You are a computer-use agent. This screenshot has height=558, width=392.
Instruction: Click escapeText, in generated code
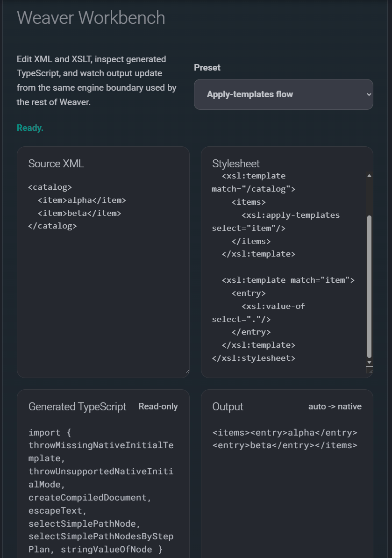(x=57, y=511)
